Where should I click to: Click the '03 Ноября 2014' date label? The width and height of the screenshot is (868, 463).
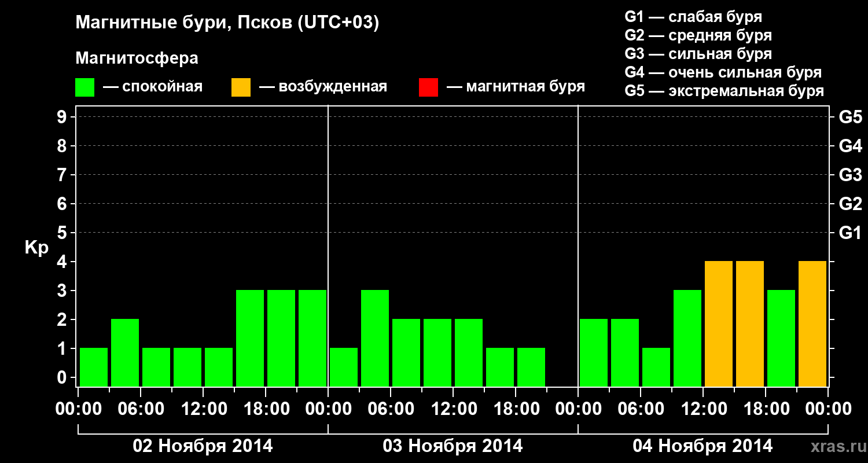click(453, 446)
